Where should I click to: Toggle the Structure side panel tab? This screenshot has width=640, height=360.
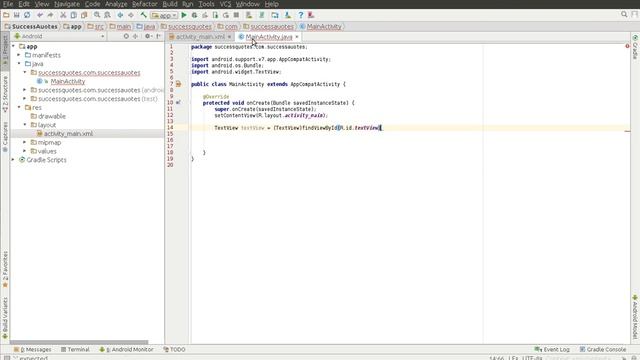pos(5,94)
